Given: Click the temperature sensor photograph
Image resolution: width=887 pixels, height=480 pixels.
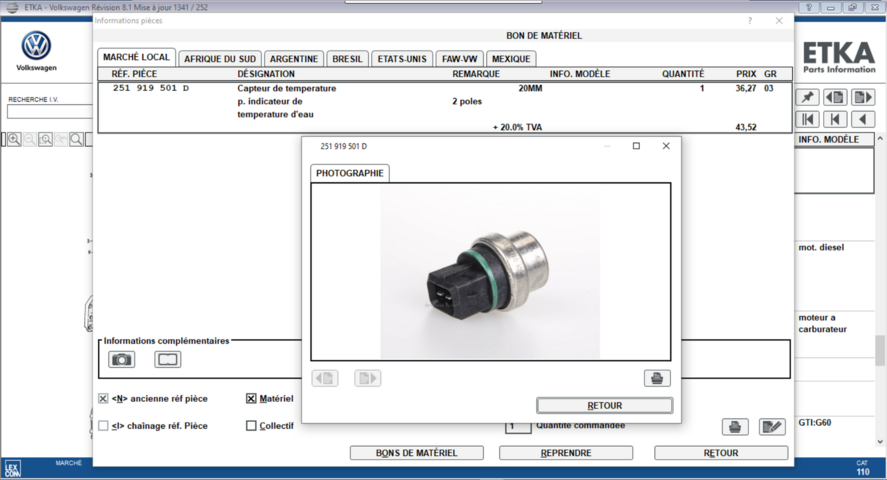Looking at the screenshot, I should click(x=490, y=273).
